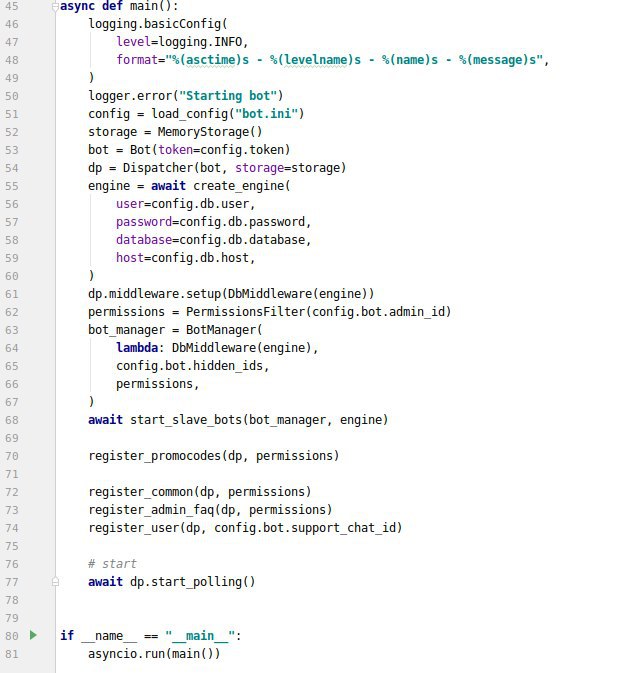Click "user=config.db.user," argument
The height and width of the screenshot is (673, 641).
coord(185,204)
